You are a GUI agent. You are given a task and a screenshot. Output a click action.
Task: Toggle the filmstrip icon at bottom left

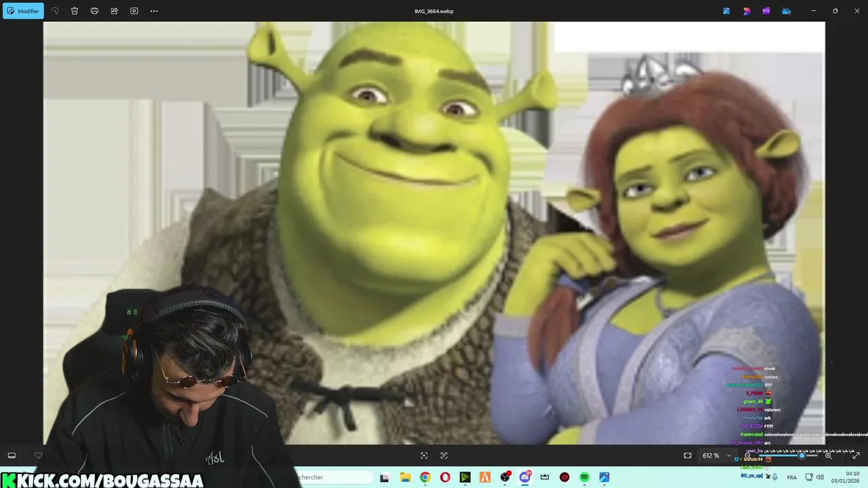pos(12,455)
